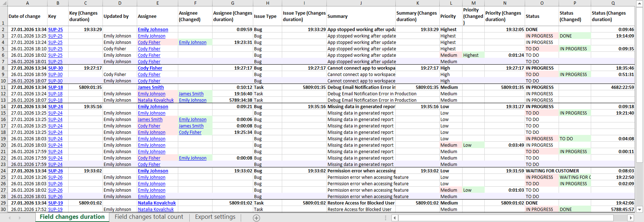
Task: Click the previous sheet navigation arrow
Action: [10, 218]
